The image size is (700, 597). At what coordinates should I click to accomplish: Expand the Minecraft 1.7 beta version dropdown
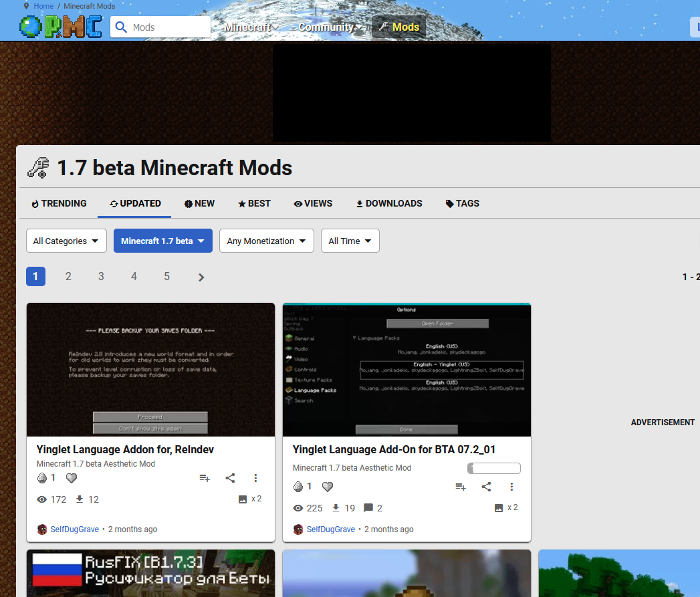click(x=163, y=241)
